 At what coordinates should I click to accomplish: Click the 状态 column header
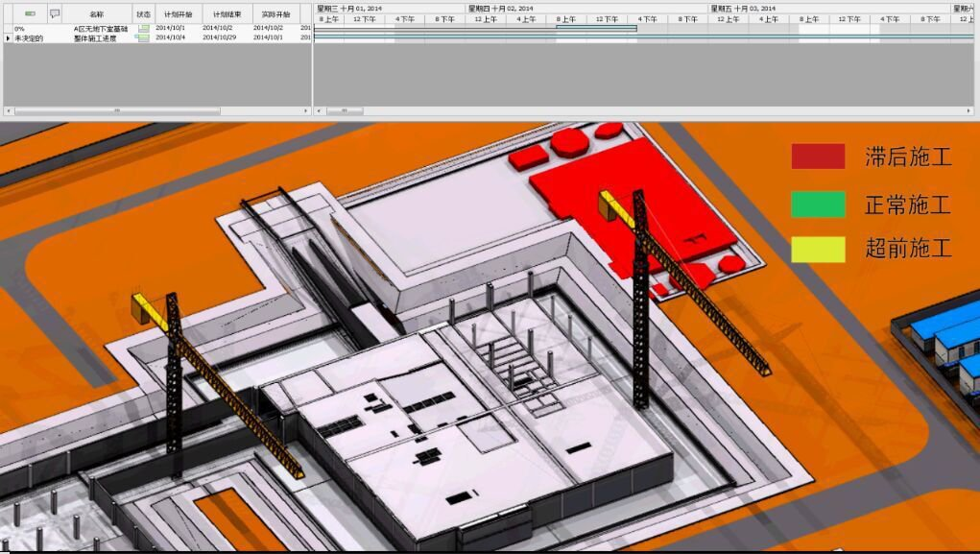pyautogui.click(x=144, y=13)
